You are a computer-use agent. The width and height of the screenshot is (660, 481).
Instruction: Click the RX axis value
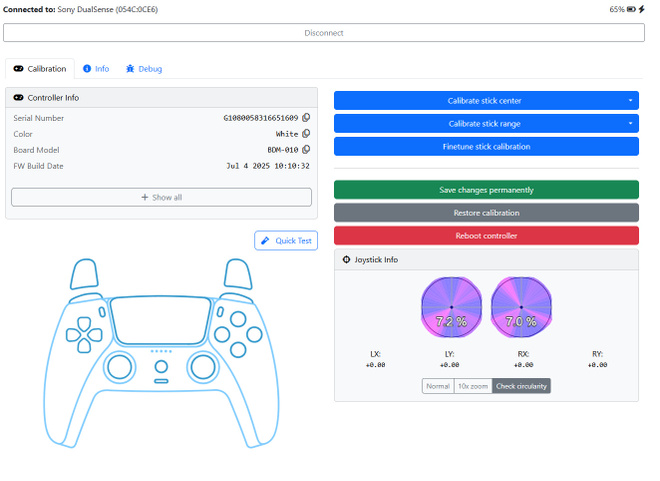point(524,365)
